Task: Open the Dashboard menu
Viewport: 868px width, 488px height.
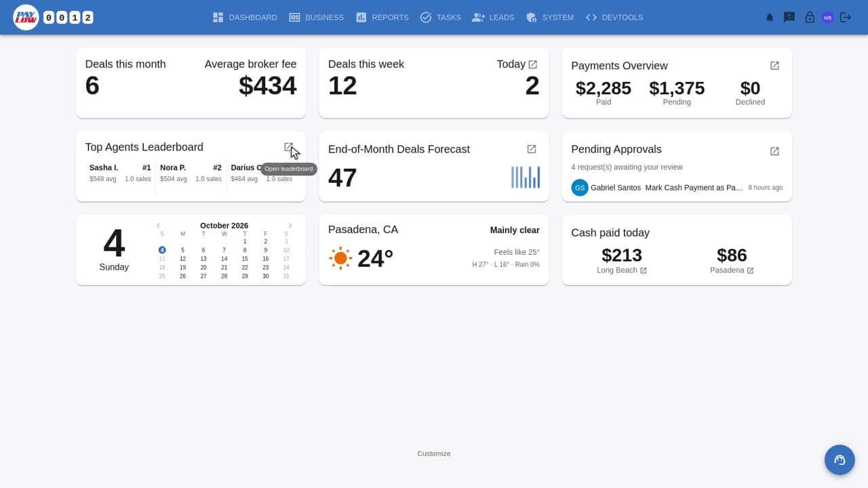Action: pyautogui.click(x=245, y=18)
